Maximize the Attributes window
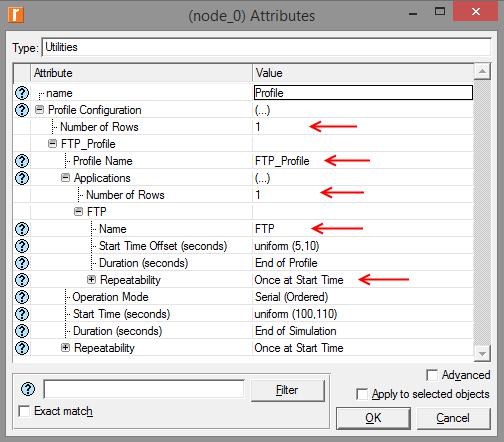The width and height of the screenshot is (504, 442). [x=440, y=12]
